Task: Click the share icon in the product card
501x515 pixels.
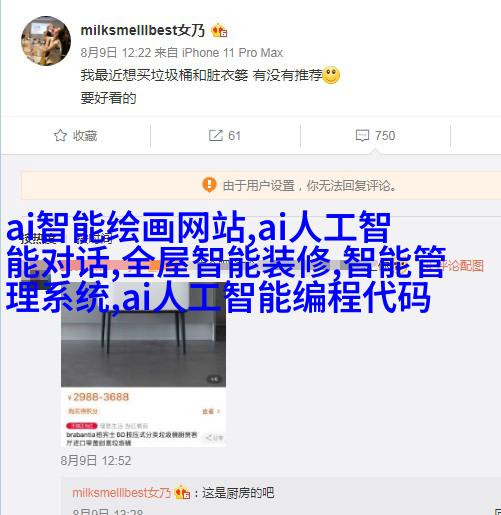Action: [x=214, y=437]
